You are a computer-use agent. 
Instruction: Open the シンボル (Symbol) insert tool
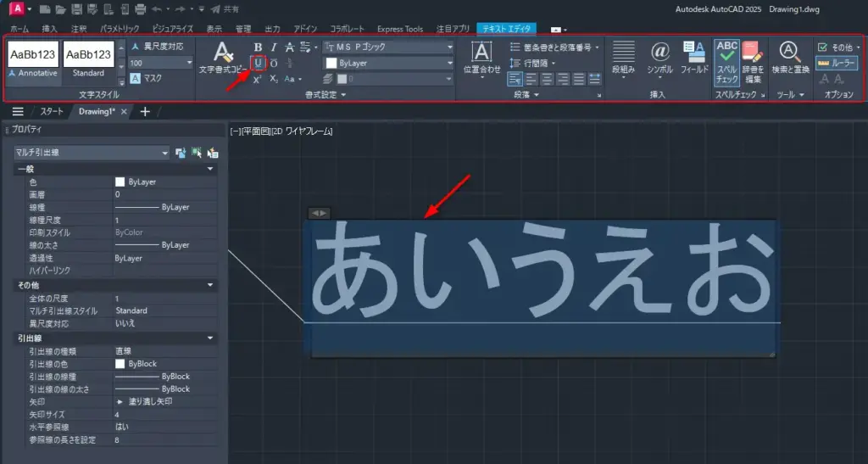659,59
